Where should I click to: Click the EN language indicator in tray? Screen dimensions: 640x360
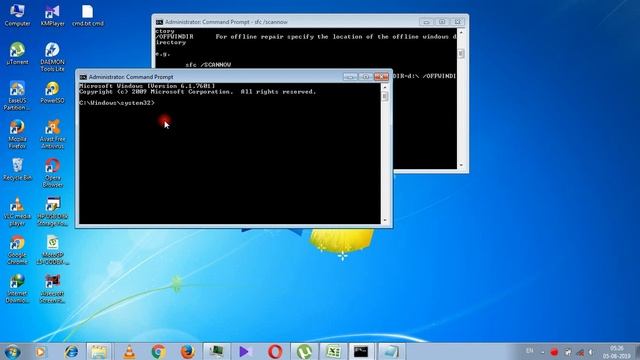pos(529,351)
